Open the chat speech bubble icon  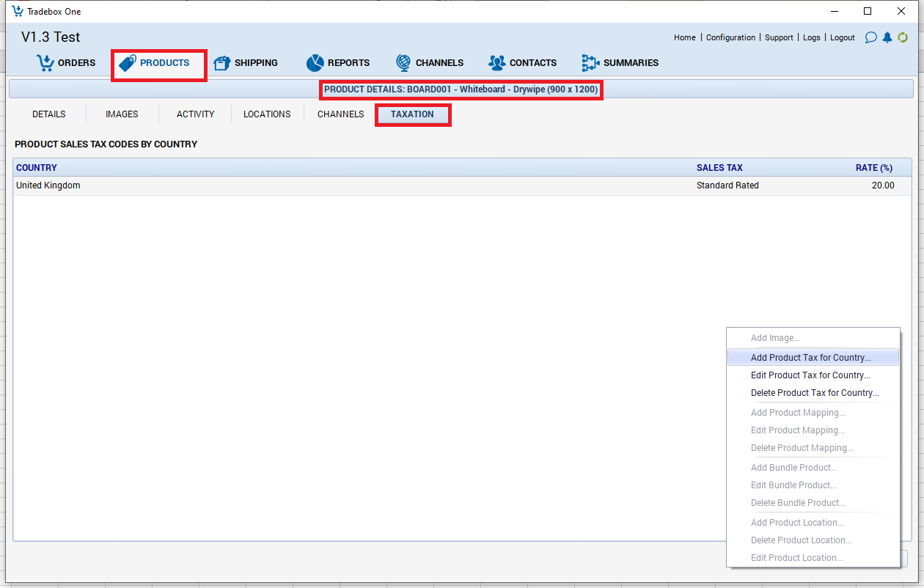tap(871, 37)
